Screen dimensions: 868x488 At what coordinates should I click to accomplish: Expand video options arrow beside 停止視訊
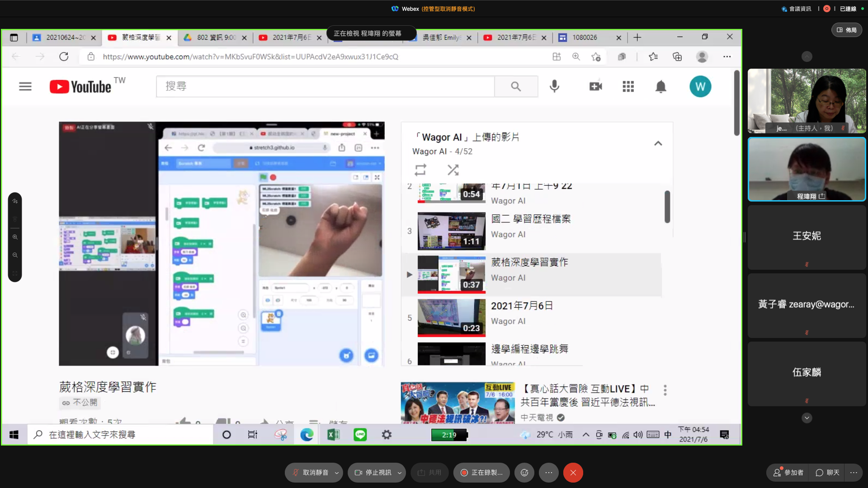coord(399,473)
